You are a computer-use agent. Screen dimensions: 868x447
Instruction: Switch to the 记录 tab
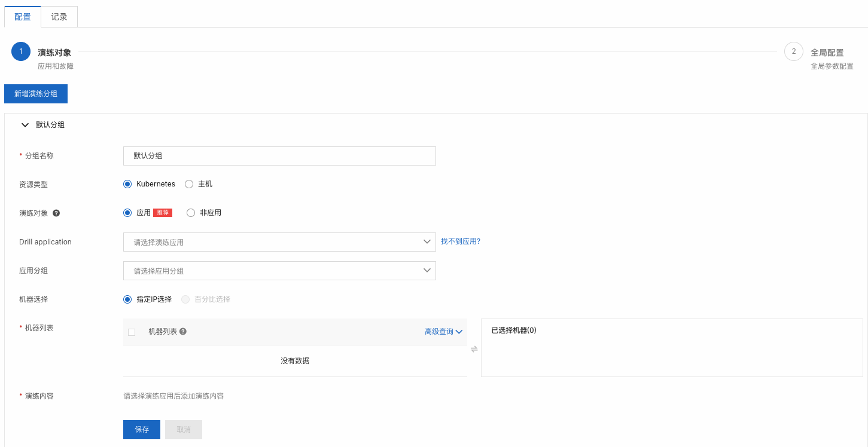pos(59,17)
